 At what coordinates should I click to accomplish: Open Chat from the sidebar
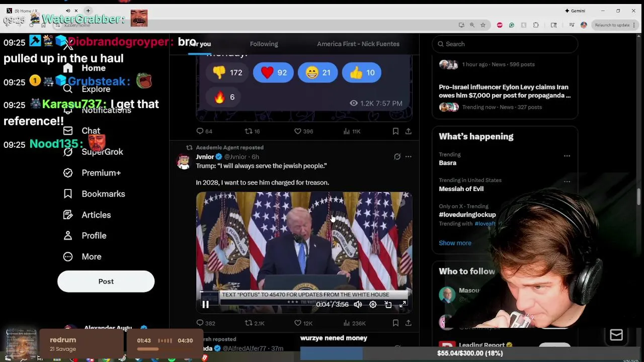[82, 131]
